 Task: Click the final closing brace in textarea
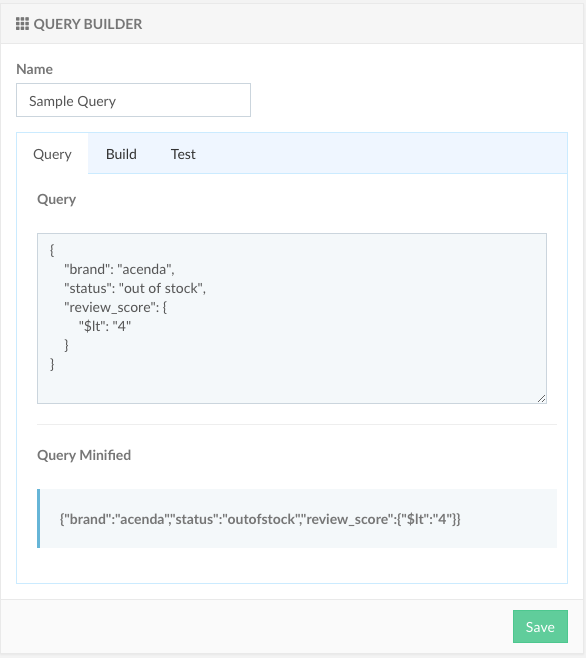click(52, 364)
